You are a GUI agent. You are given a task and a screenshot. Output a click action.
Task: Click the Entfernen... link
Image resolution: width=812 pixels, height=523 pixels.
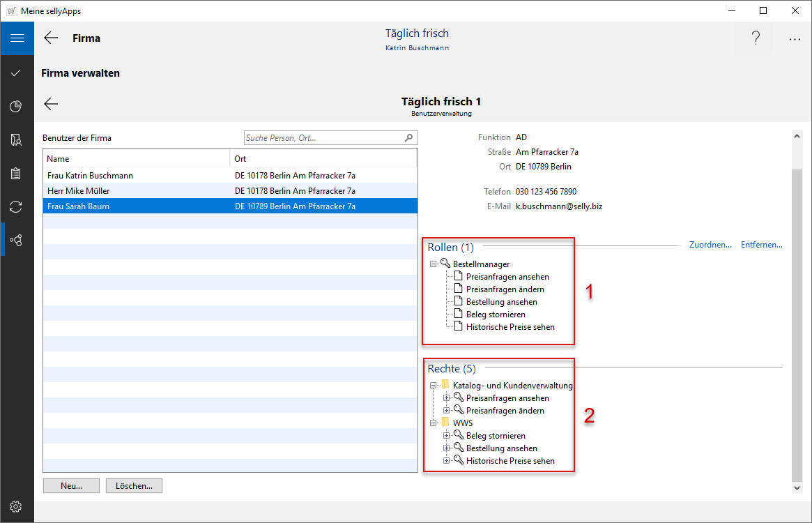761,245
